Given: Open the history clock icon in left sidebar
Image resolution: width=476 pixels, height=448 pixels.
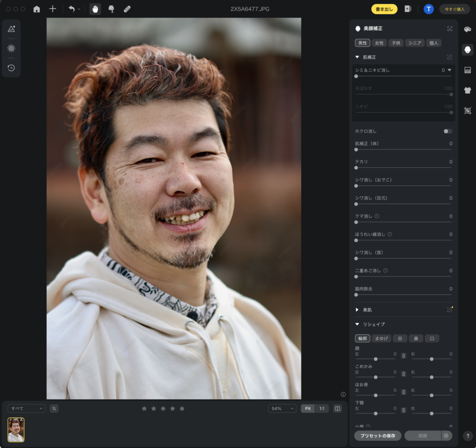Looking at the screenshot, I should pos(11,68).
